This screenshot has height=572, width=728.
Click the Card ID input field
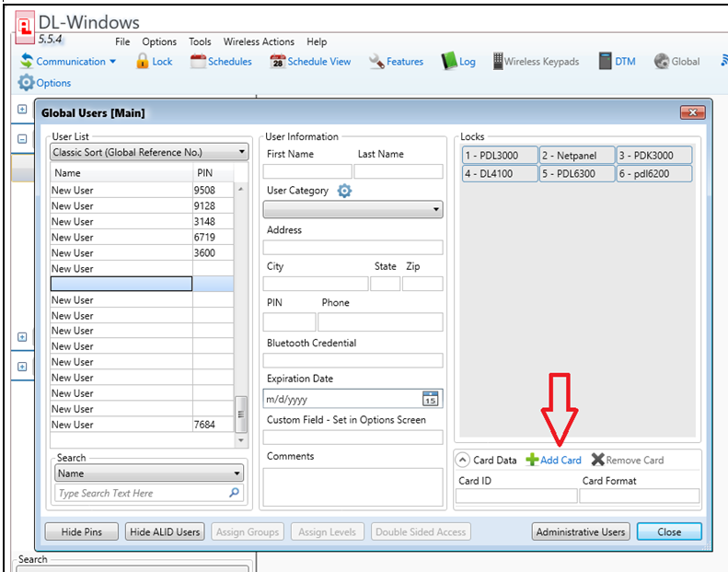516,496
